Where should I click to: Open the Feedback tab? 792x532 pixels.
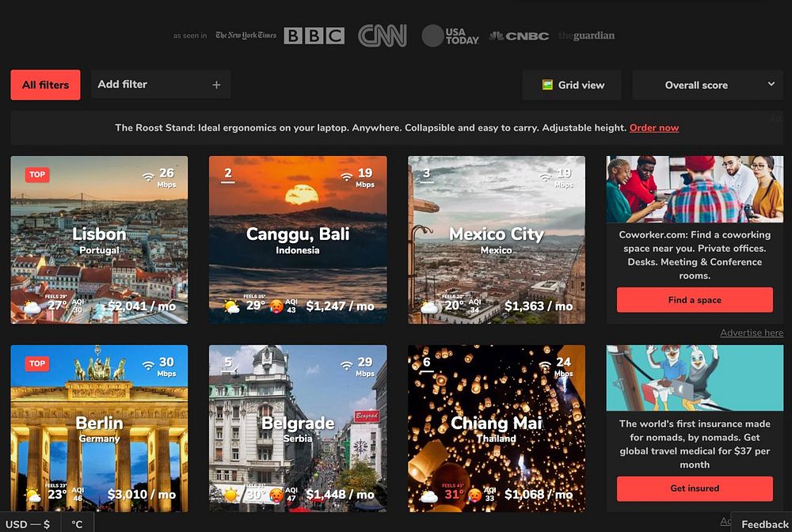click(x=764, y=524)
